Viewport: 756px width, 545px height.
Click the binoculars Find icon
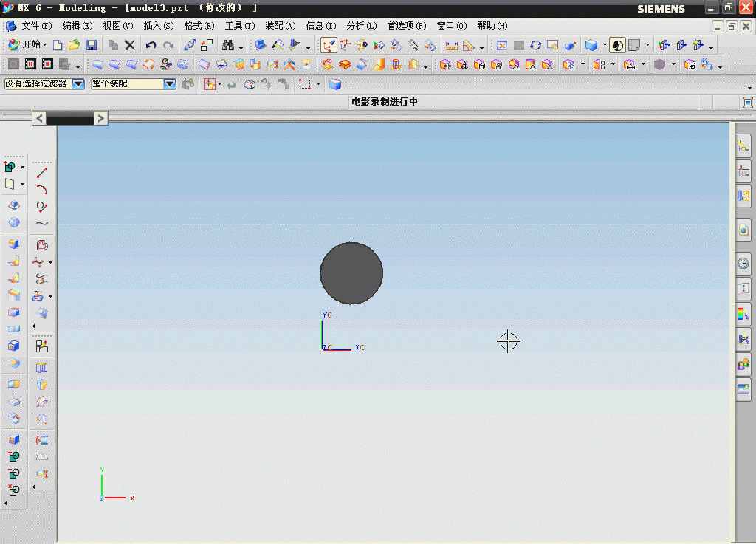[x=228, y=45]
